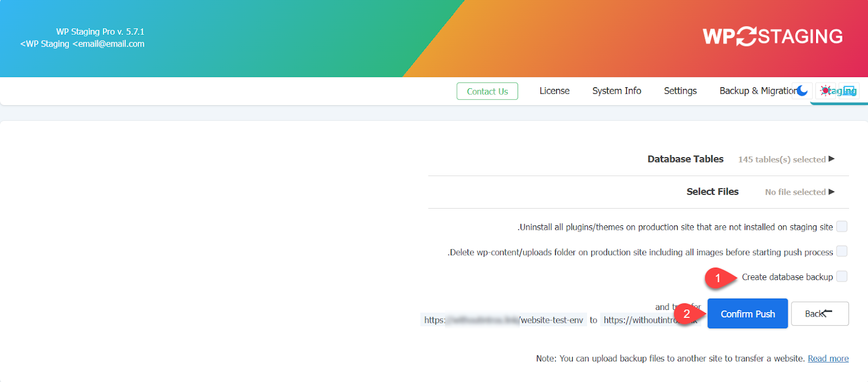868x382 pixels.
Task: Open the '145 tables(s) selected' list
Action: (781, 159)
